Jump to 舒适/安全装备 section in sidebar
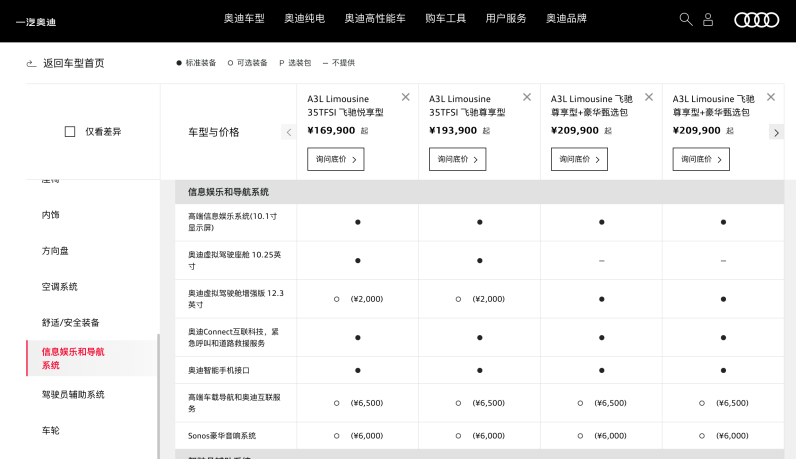 pyautogui.click(x=71, y=323)
